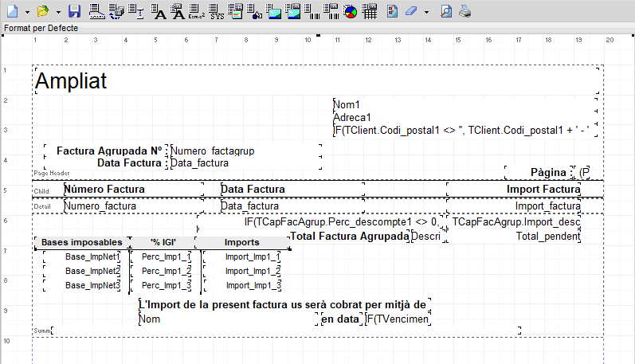Select the memo/rich text tool
Screen dimensions: 635x364
click(x=235, y=11)
